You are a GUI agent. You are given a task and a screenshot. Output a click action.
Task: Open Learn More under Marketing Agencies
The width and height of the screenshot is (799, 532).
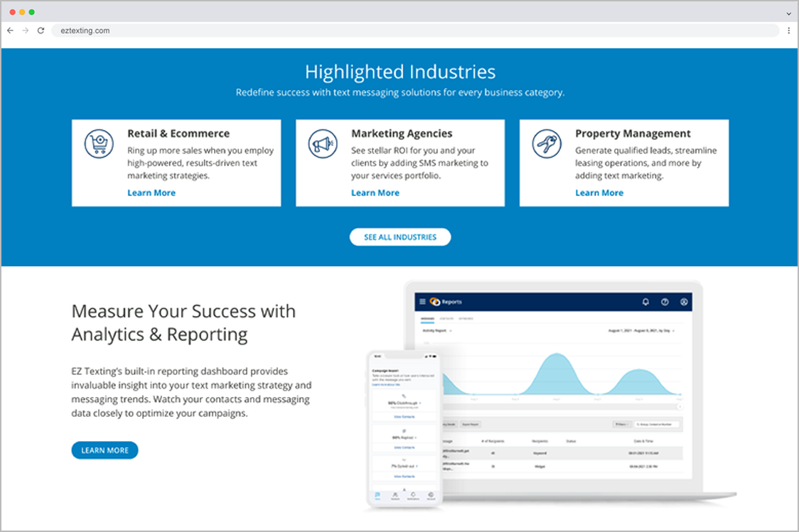click(375, 193)
